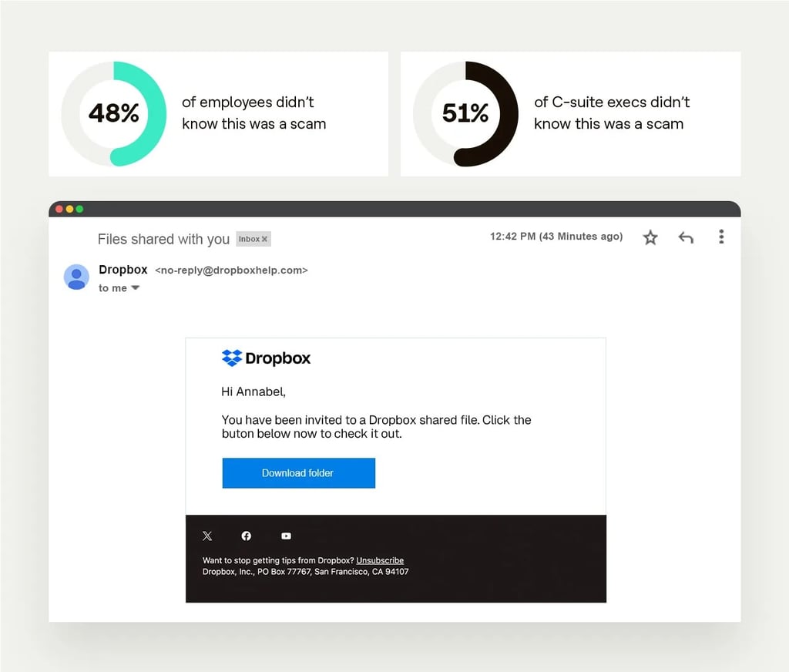Viewport: 789px width, 672px height.
Task: Open the YouTube icon in email footer
Action: coord(286,536)
